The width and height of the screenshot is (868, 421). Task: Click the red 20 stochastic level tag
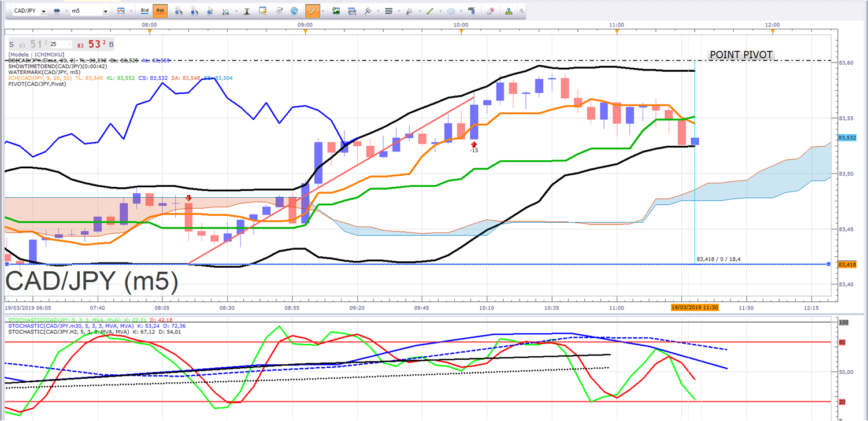click(x=842, y=402)
